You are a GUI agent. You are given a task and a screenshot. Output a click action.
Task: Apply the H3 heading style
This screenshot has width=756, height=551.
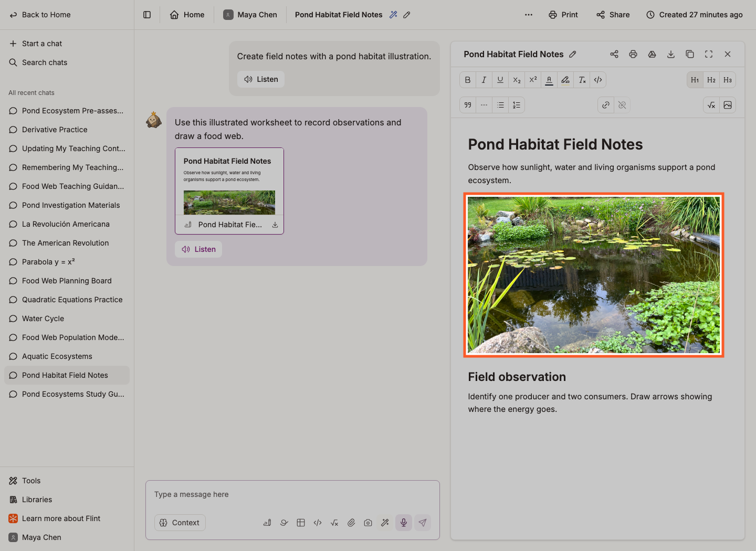click(728, 80)
